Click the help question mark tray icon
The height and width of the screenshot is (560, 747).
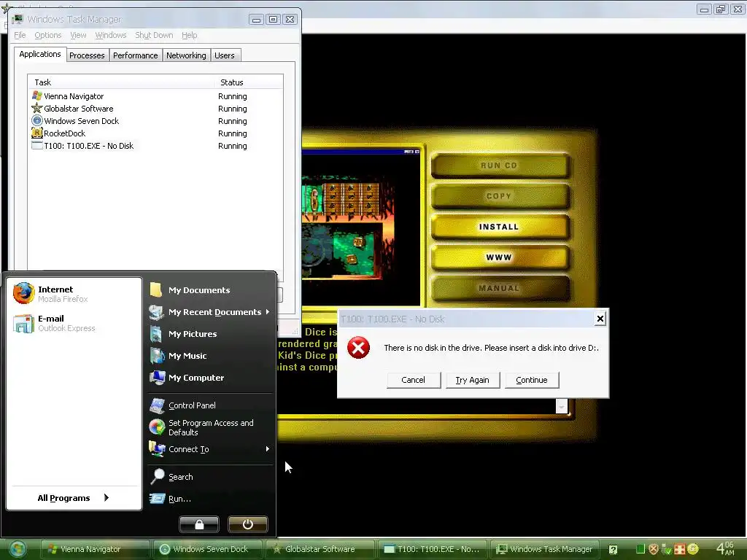[x=613, y=550]
